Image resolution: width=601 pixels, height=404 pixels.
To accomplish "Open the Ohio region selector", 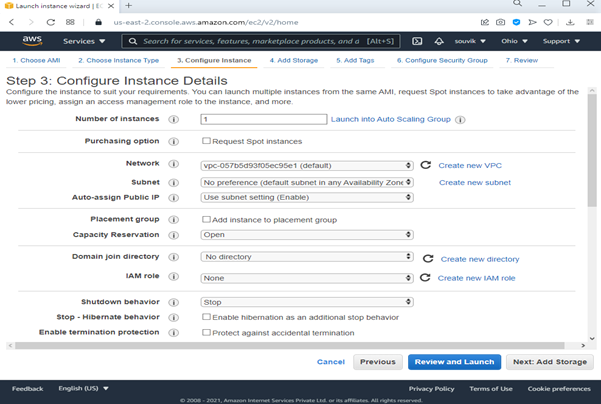I will point(514,41).
